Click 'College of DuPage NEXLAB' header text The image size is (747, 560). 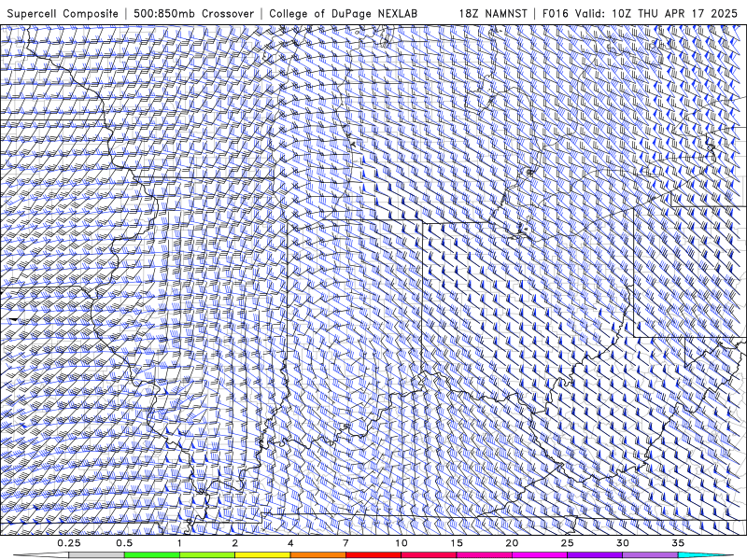(x=343, y=14)
